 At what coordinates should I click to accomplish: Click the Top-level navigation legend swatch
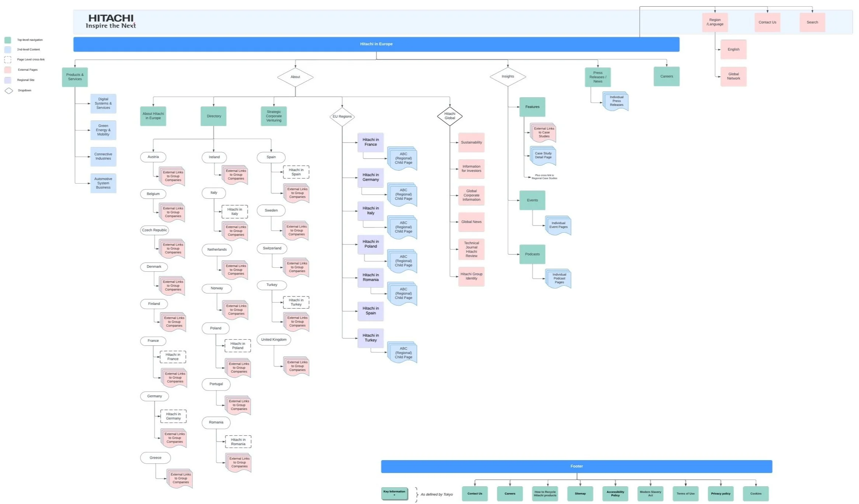click(8, 40)
